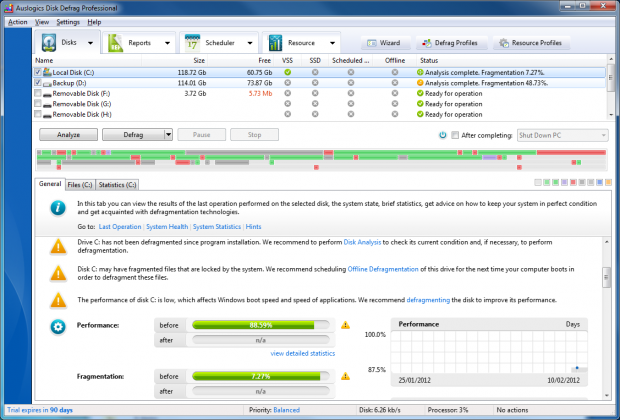
Task: Click the VSS icon for Removable Disk (F:)
Action: tap(287, 93)
